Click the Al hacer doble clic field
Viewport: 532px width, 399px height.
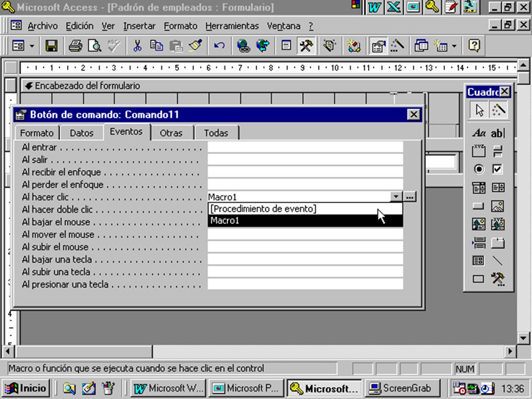coord(112,209)
